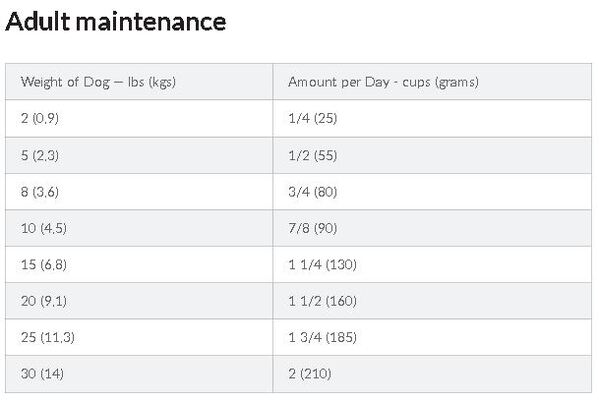Screen dimensions: 599x402
Task: Click the Adult maintenance heading
Action: [116, 21]
